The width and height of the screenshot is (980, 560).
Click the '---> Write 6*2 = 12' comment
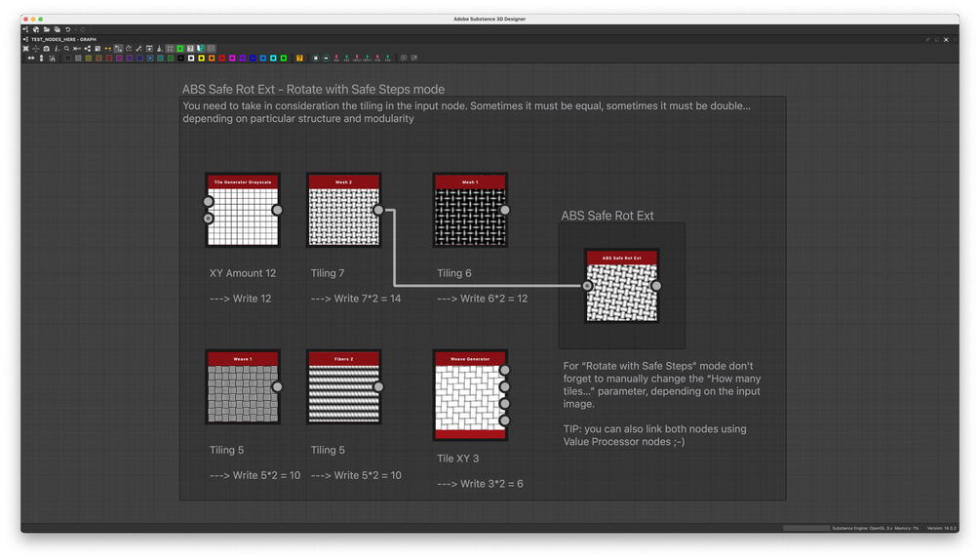coord(482,299)
